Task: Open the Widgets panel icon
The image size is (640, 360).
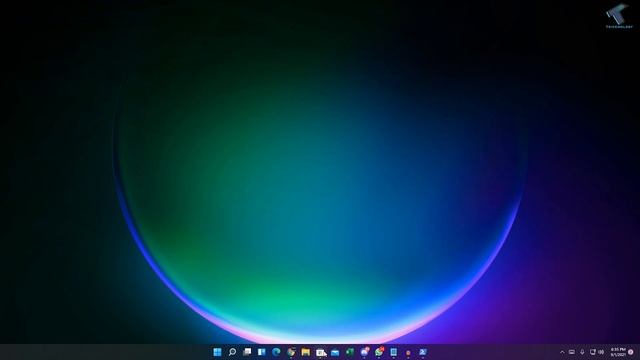Action: [x=262, y=352]
